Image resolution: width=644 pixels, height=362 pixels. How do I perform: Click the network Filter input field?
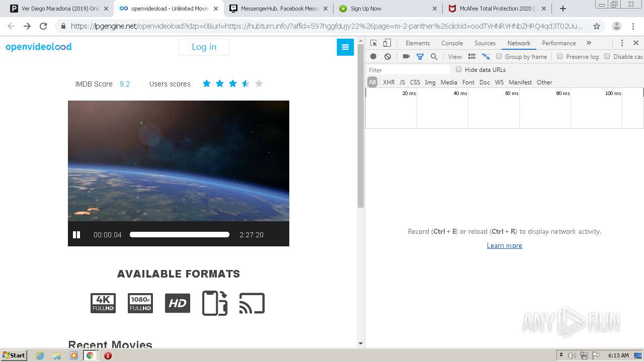pyautogui.click(x=408, y=70)
